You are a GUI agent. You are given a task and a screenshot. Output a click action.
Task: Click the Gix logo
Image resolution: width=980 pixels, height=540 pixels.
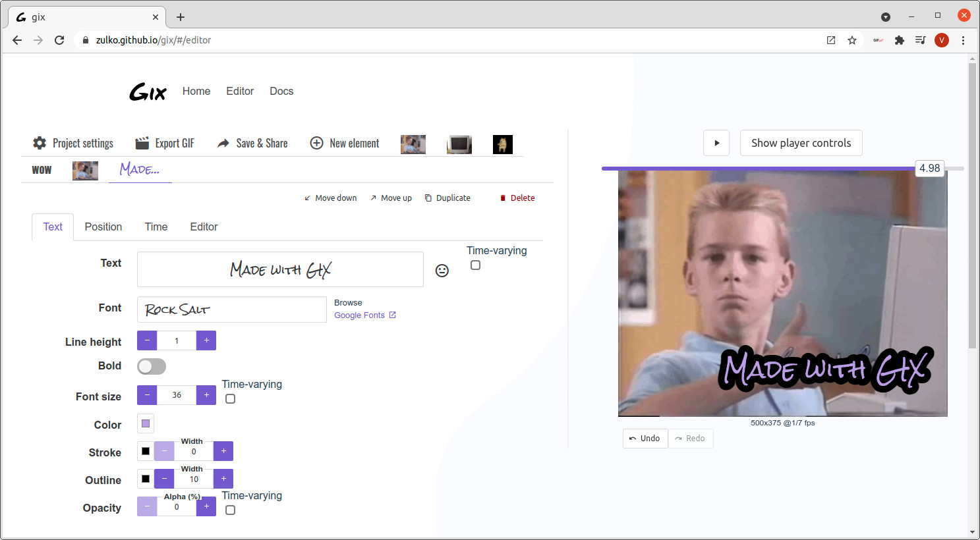pyautogui.click(x=148, y=92)
